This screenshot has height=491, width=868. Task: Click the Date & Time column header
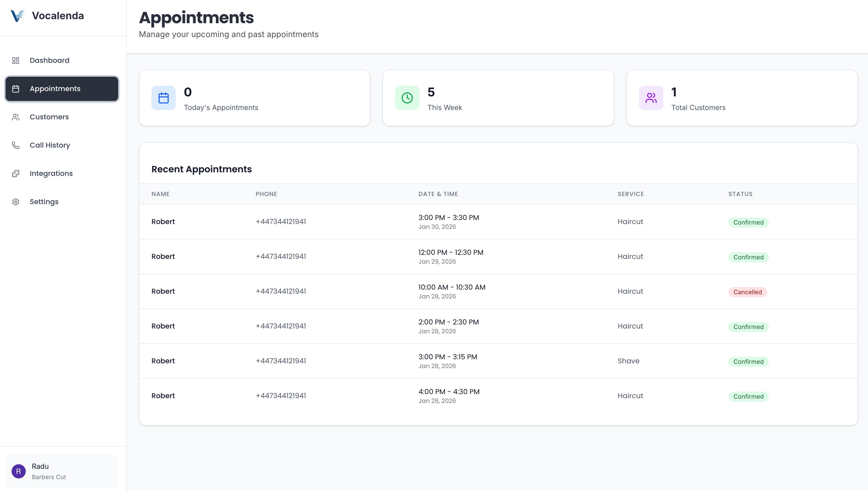click(x=438, y=194)
